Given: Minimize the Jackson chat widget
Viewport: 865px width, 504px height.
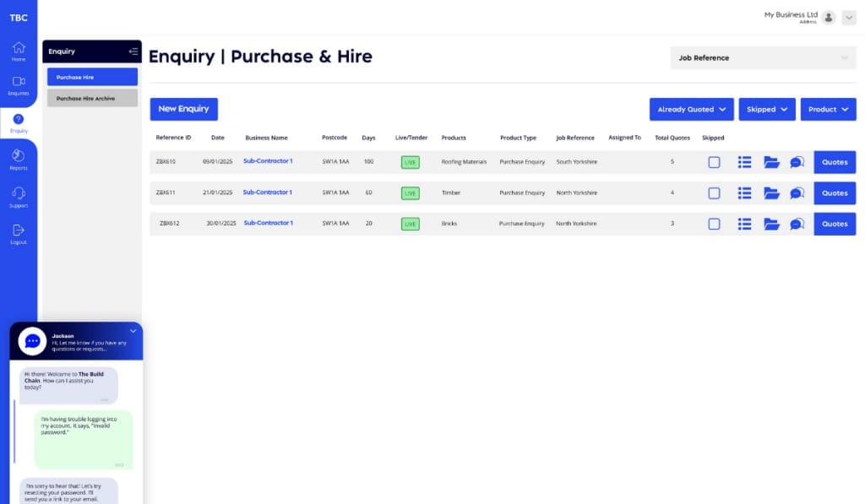Looking at the screenshot, I should 133,331.
